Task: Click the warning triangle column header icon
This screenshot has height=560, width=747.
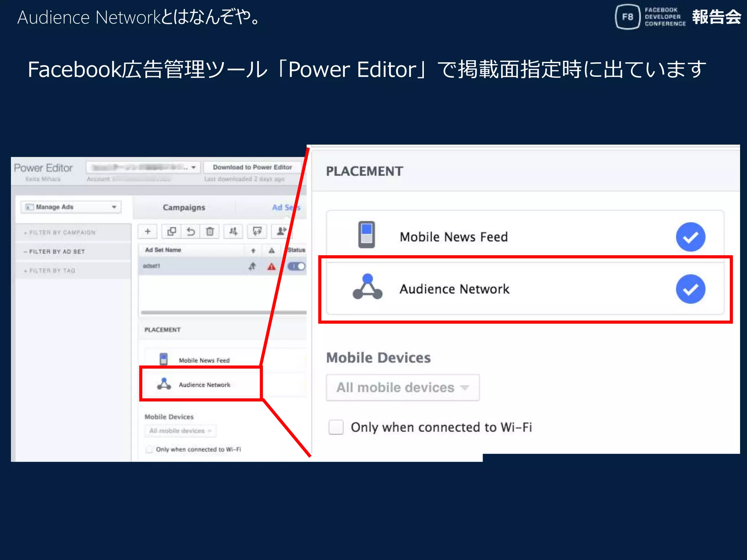Action: (272, 250)
